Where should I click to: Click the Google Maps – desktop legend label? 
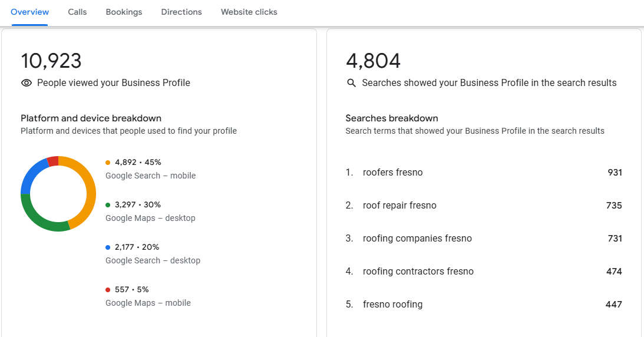(150, 218)
